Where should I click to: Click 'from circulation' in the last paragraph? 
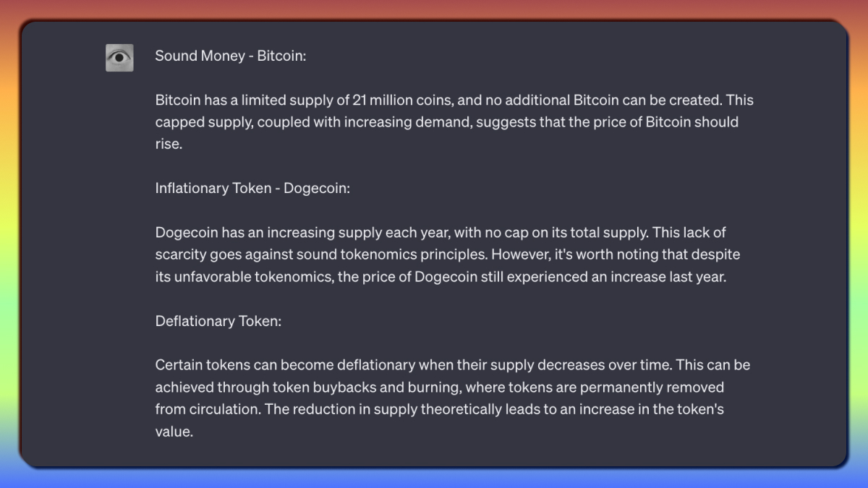pyautogui.click(x=207, y=409)
